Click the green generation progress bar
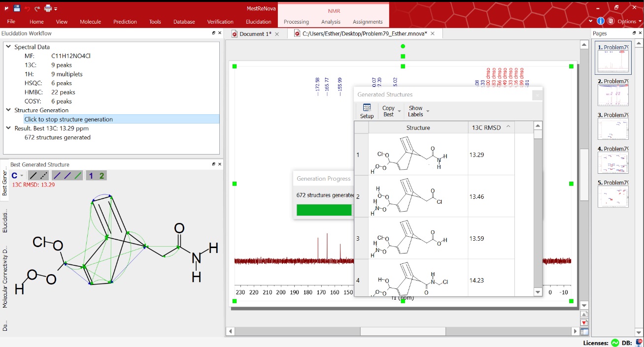The height and width of the screenshot is (347, 644). click(x=324, y=210)
